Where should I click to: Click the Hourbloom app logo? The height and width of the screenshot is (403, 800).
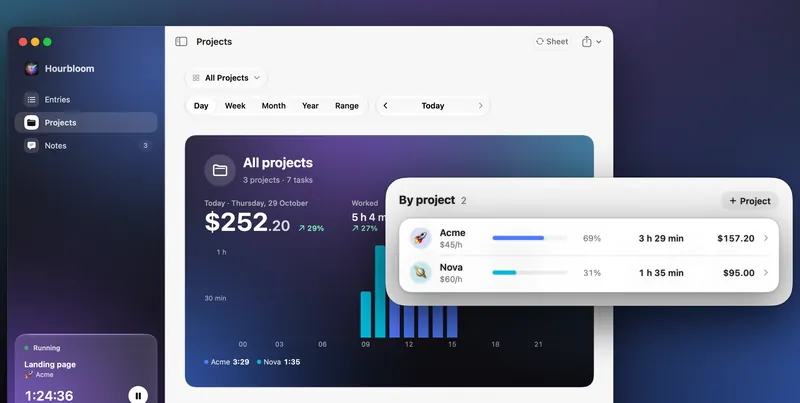tap(32, 68)
